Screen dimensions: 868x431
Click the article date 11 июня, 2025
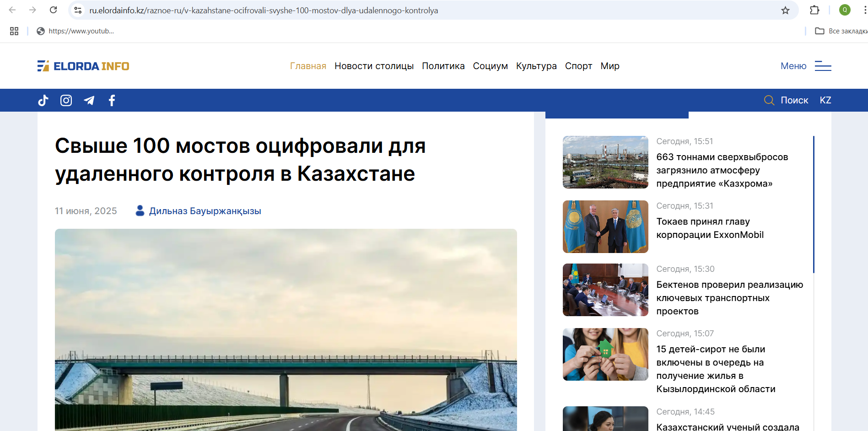pos(86,211)
